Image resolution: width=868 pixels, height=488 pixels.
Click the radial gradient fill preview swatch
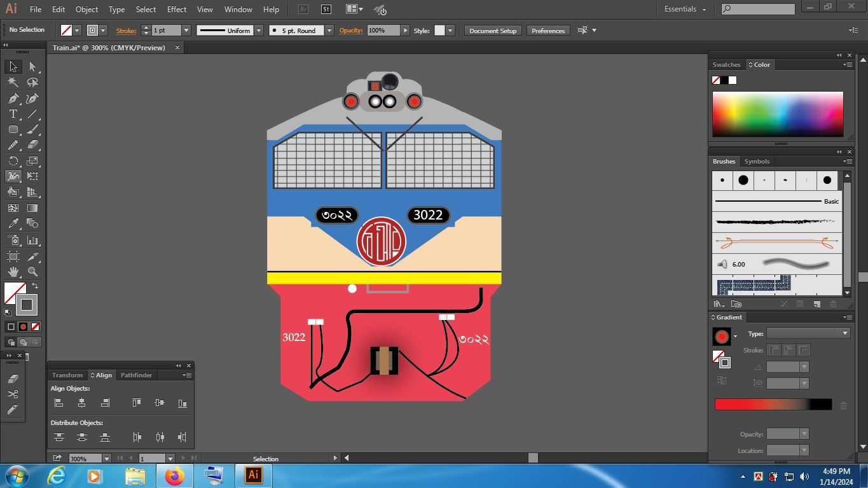click(721, 336)
